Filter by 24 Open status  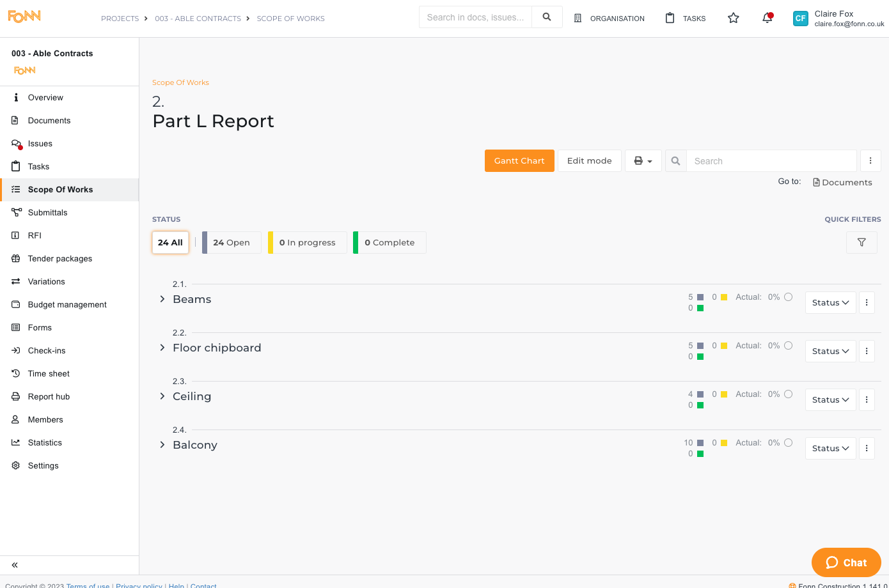[x=232, y=243]
